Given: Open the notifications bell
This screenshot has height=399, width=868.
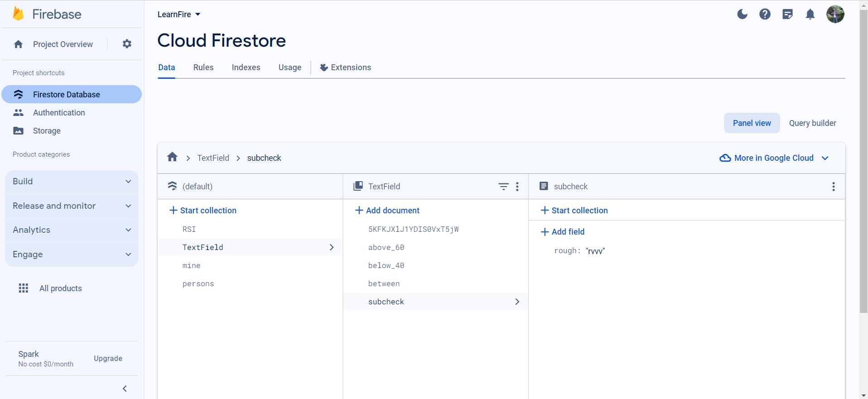Looking at the screenshot, I should coord(810,14).
